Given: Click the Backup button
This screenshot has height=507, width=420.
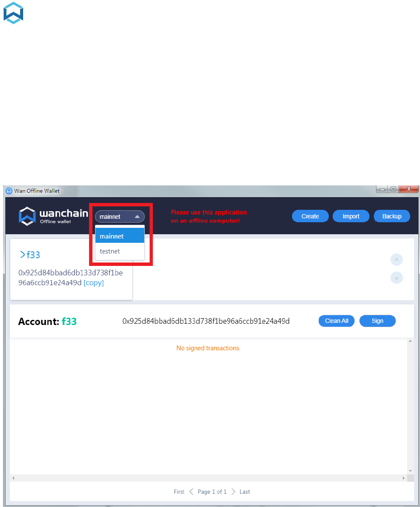Looking at the screenshot, I should [x=392, y=216].
